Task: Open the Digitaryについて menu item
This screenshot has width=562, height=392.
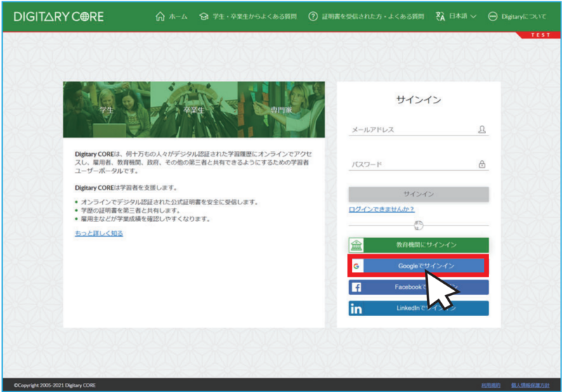Action: pos(517,16)
